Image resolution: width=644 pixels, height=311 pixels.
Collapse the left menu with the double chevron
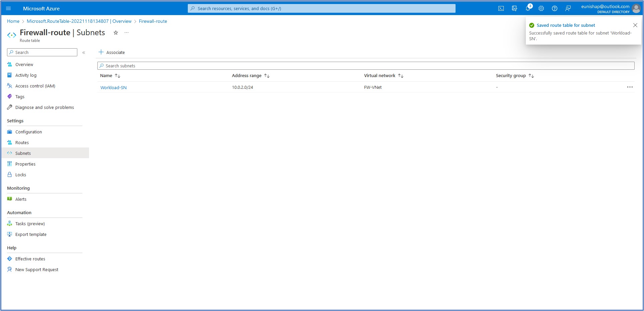[84, 52]
